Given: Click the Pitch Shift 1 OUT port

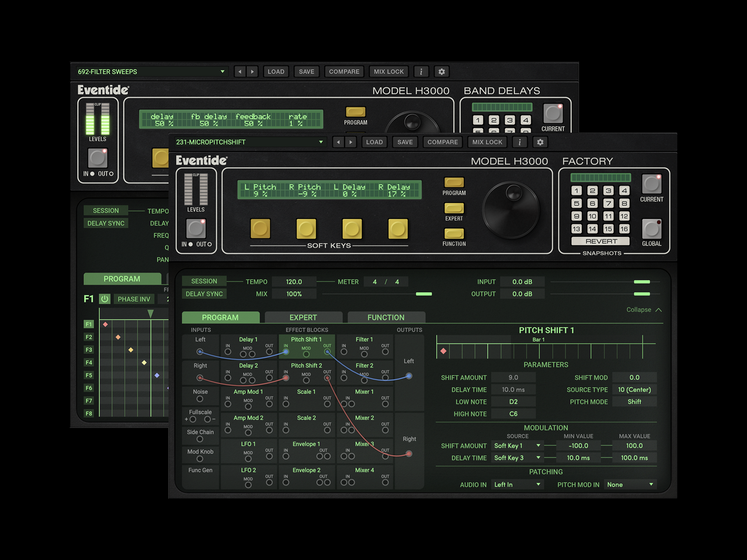Looking at the screenshot, I should [x=327, y=351].
